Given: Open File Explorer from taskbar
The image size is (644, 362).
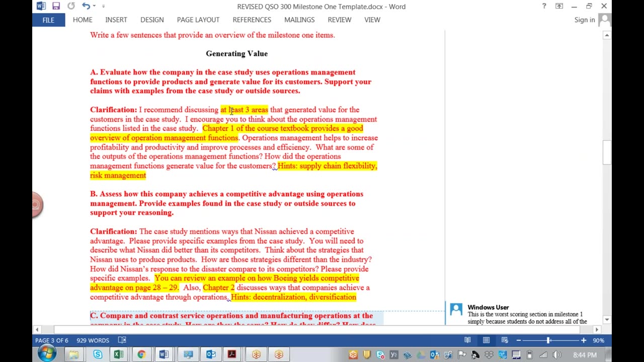Looking at the screenshot, I should pos(74,355).
